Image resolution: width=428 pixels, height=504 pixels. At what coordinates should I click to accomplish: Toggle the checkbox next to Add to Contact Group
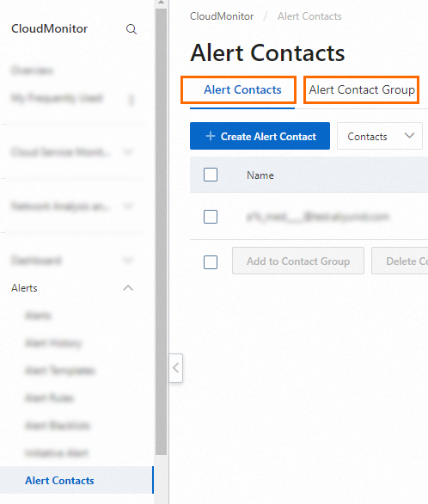211,262
